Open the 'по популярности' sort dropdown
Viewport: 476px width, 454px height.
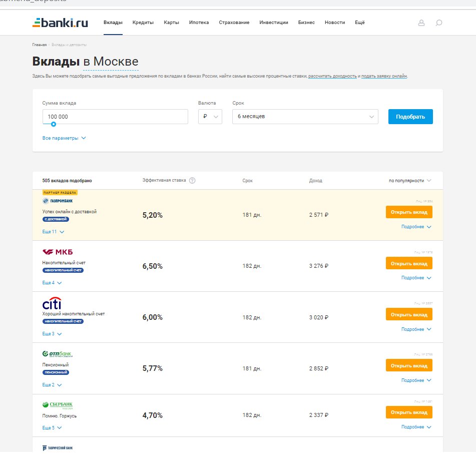(410, 180)
